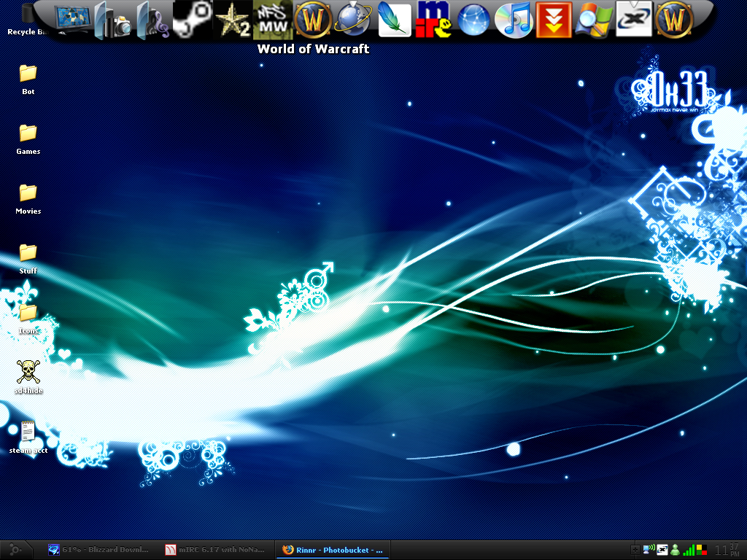Launch Steam from the top dock
Image resolution: width=747 pixels, height=560 pixels.
click(x=193, y=20)
